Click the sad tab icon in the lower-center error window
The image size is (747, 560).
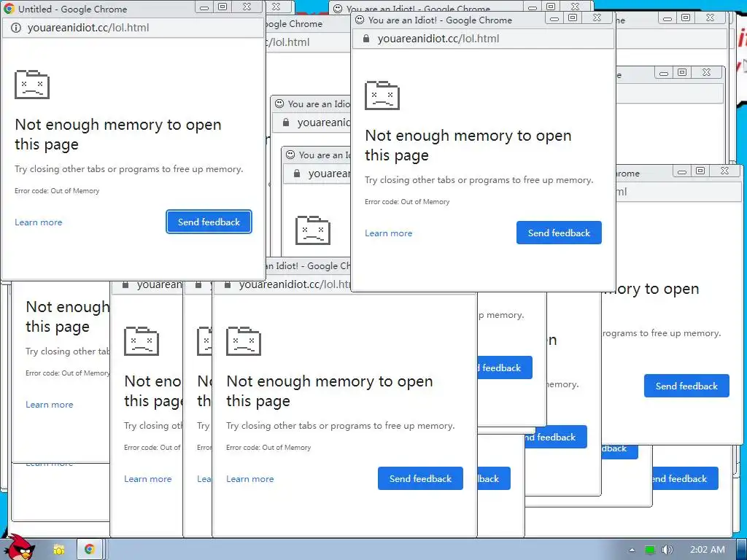(244, 341)
